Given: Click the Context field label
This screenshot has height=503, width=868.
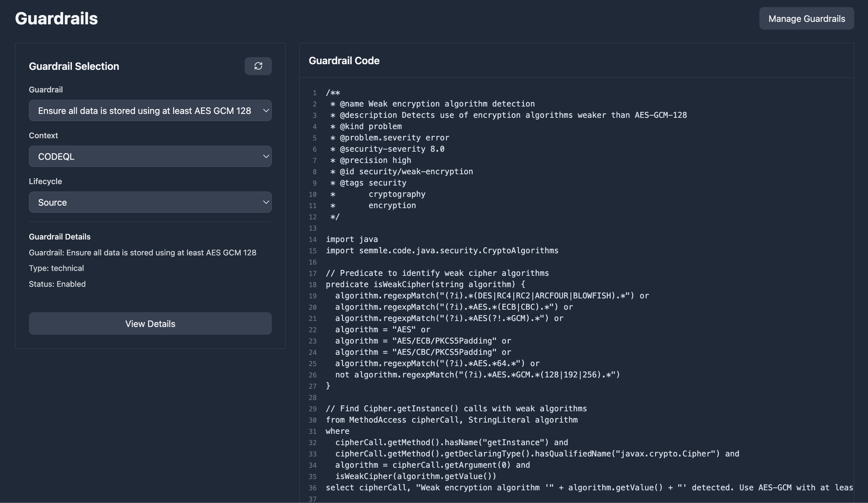Looking at the screenshot, I should (x=43, y=135).
